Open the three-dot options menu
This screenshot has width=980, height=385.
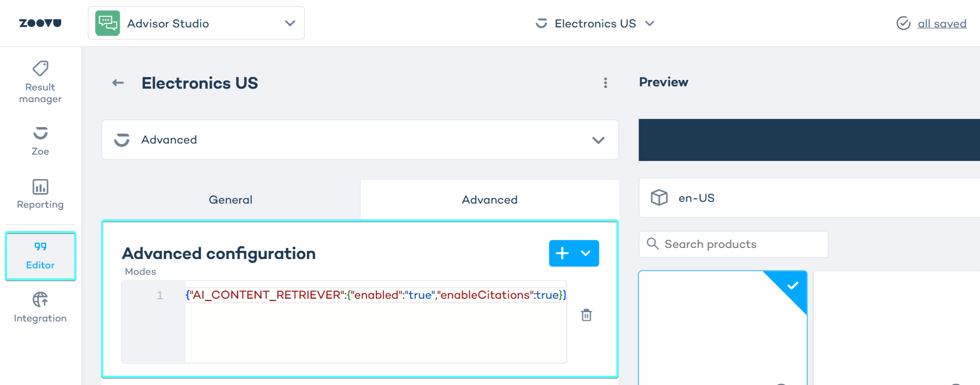(605, 83)
